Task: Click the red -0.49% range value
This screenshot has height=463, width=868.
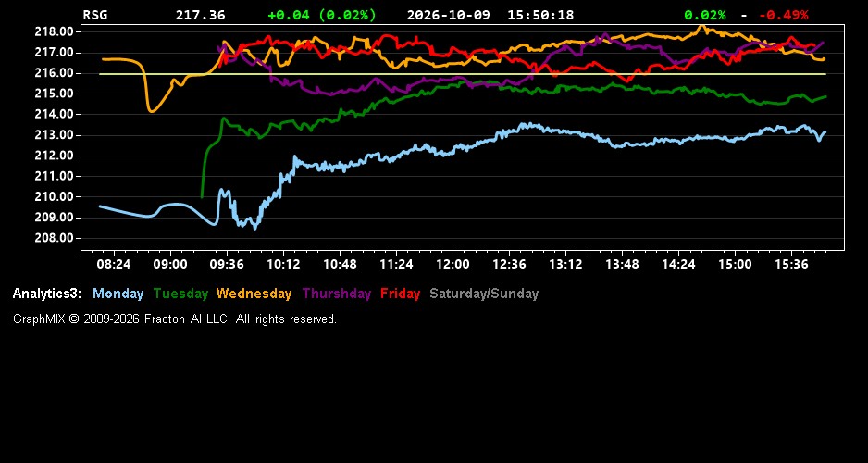Action: point(783,15)
